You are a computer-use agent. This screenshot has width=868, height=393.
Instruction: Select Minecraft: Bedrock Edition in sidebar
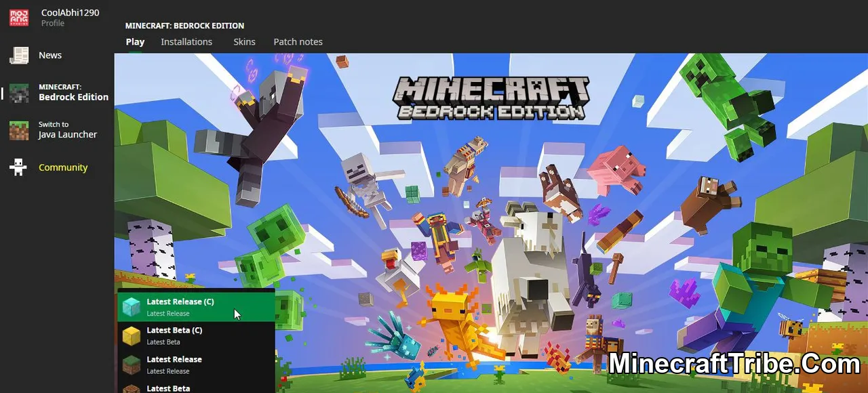(57, 93)
